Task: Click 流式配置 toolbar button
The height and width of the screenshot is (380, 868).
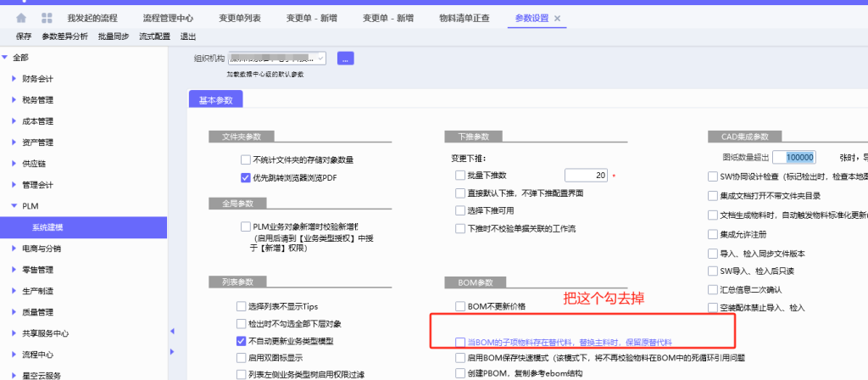Action: coord(154,37)
